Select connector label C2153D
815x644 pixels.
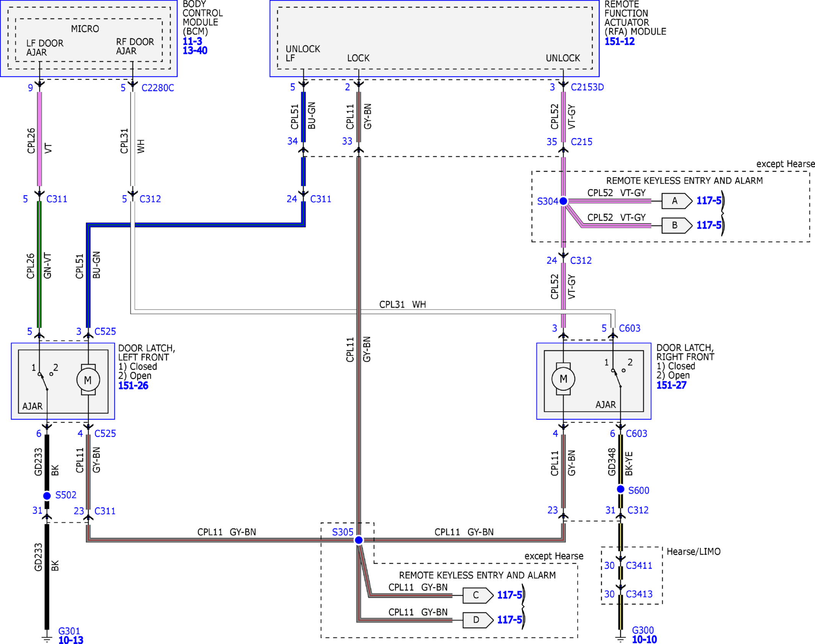pyautogui.click(x=587, y=87)
